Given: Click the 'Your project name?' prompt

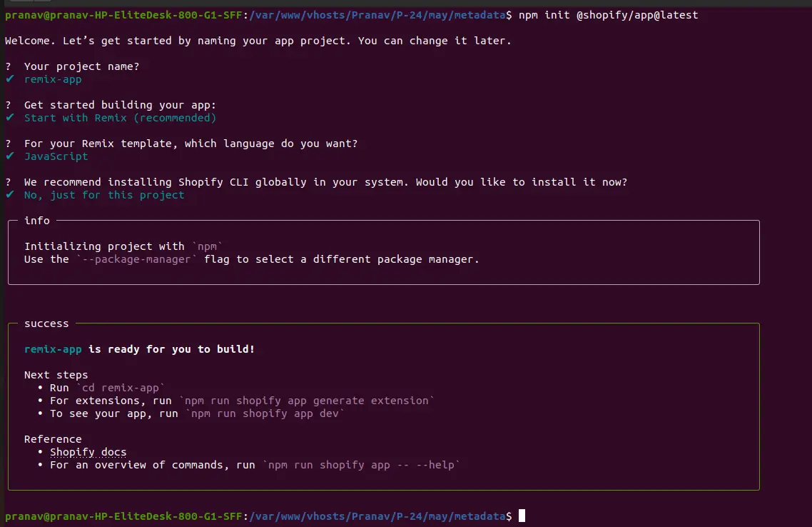Looking at the screenshot, I should pos(81,66).
